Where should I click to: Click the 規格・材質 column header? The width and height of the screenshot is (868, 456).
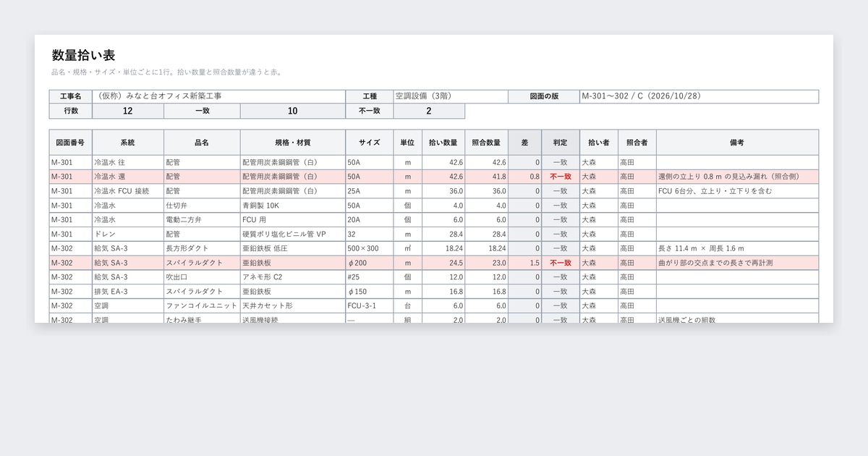pyautogui.click(x=293, y=143)
